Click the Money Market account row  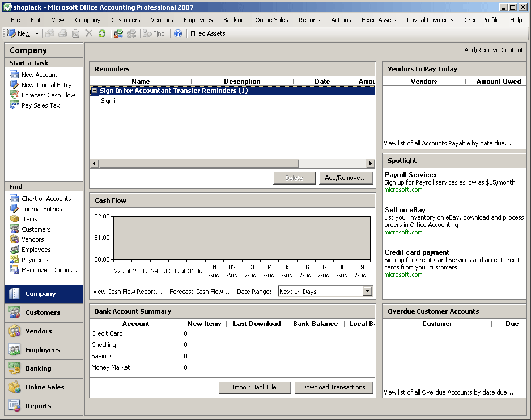click(233, 367)
